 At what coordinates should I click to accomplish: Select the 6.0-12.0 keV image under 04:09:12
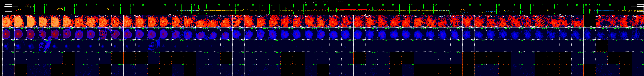45,34
